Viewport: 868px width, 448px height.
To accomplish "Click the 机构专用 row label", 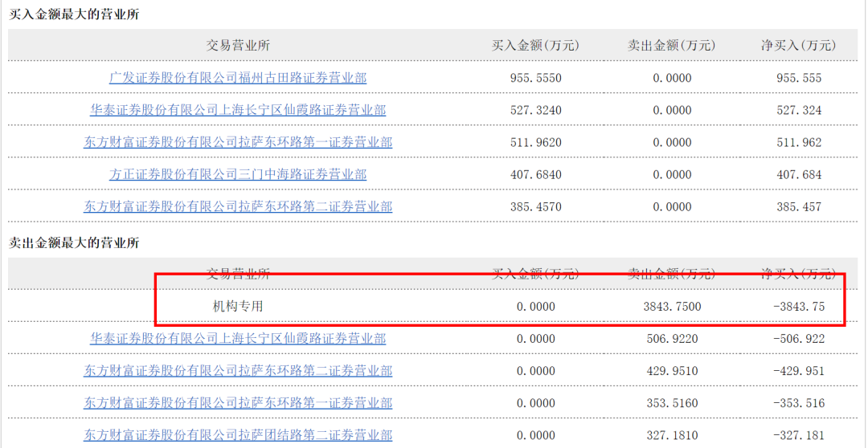I will [x=238, y=306].
